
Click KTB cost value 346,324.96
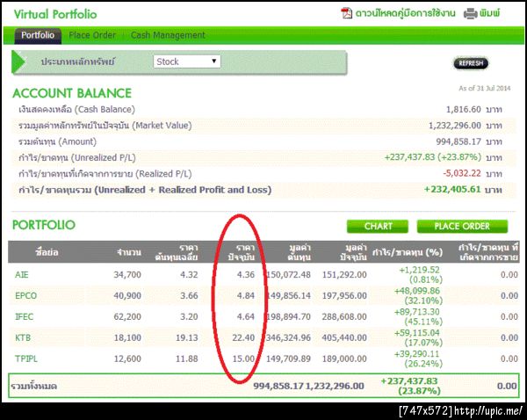pos(288,337)
